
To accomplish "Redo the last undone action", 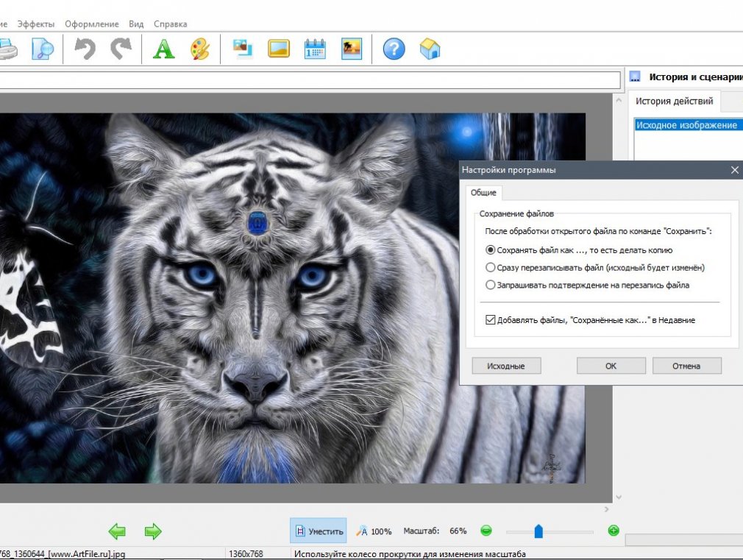I will point(121,49).
